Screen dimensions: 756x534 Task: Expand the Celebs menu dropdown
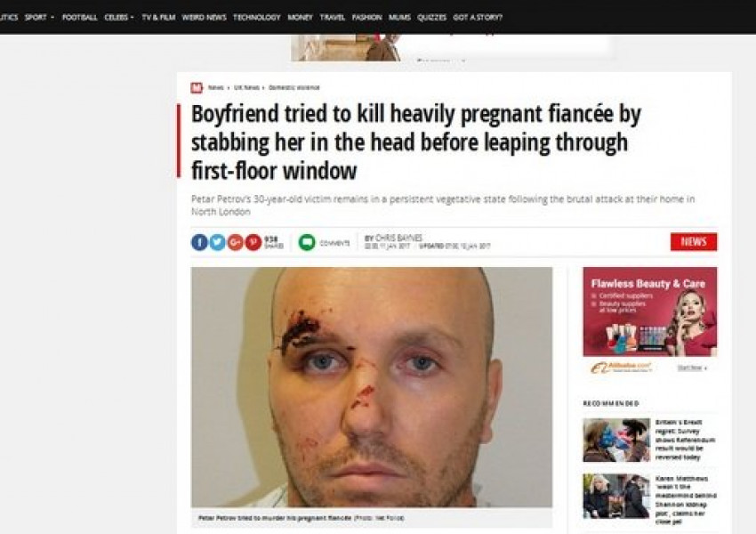[119, 18]
